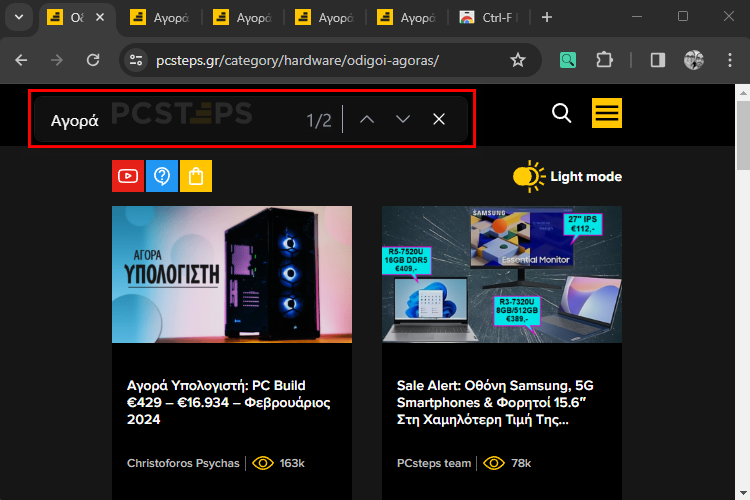Close the find bar
Viewport: 750px width, 500px height.
point(439,119)
